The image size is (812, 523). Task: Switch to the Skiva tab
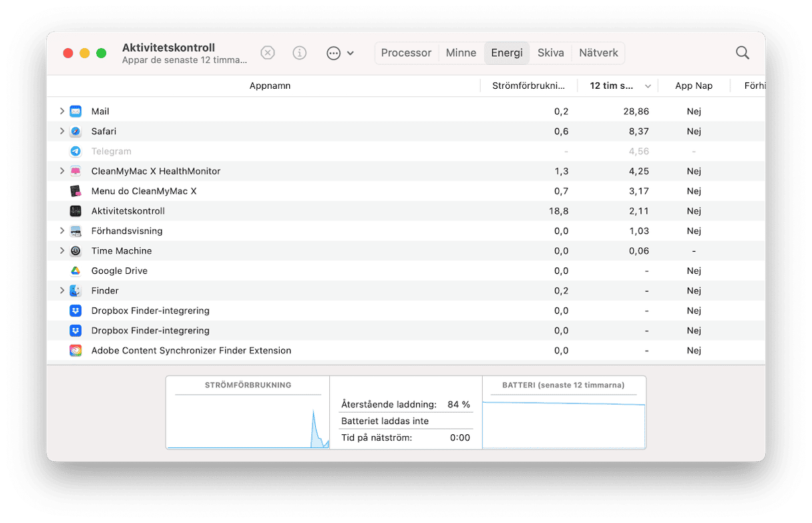coord(551,53)
